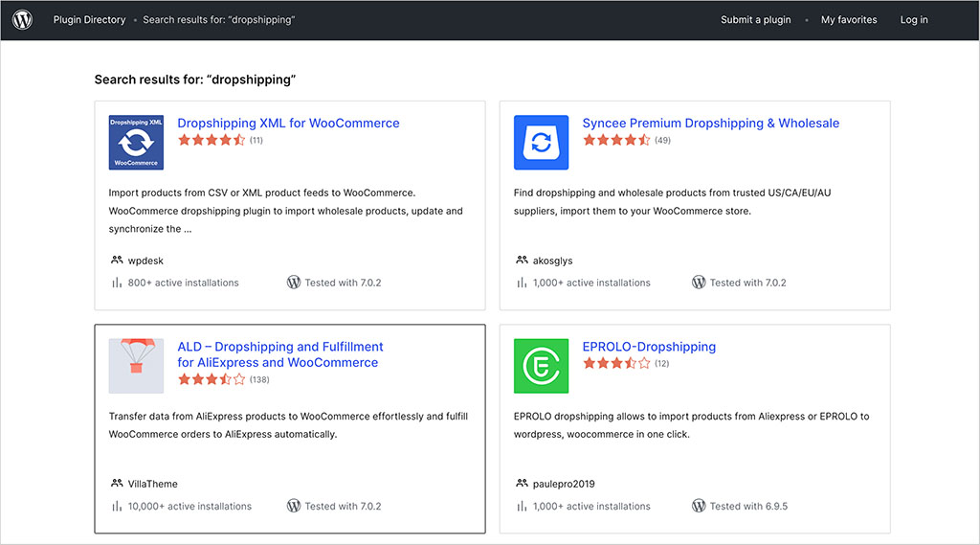The height and width of the screenshot is (545, 980).
Task: Click the WordPress logo in the header
Action: [x=23, y=20]
